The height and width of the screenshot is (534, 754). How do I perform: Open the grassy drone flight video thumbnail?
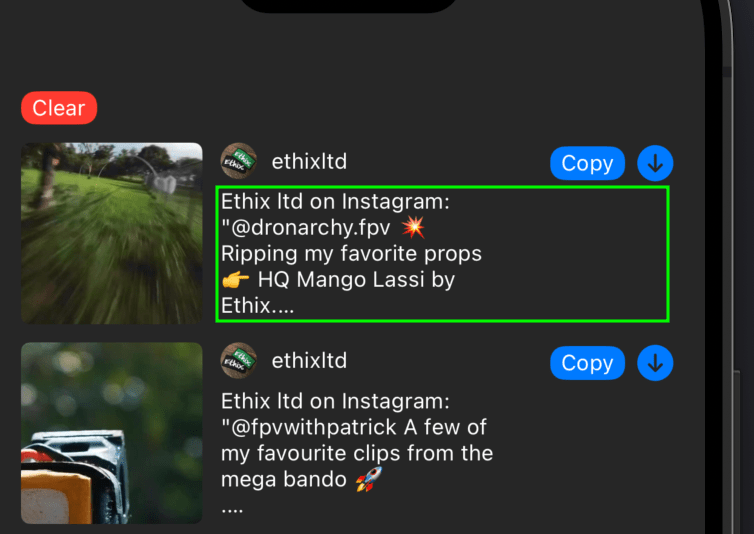coord(112,233)
